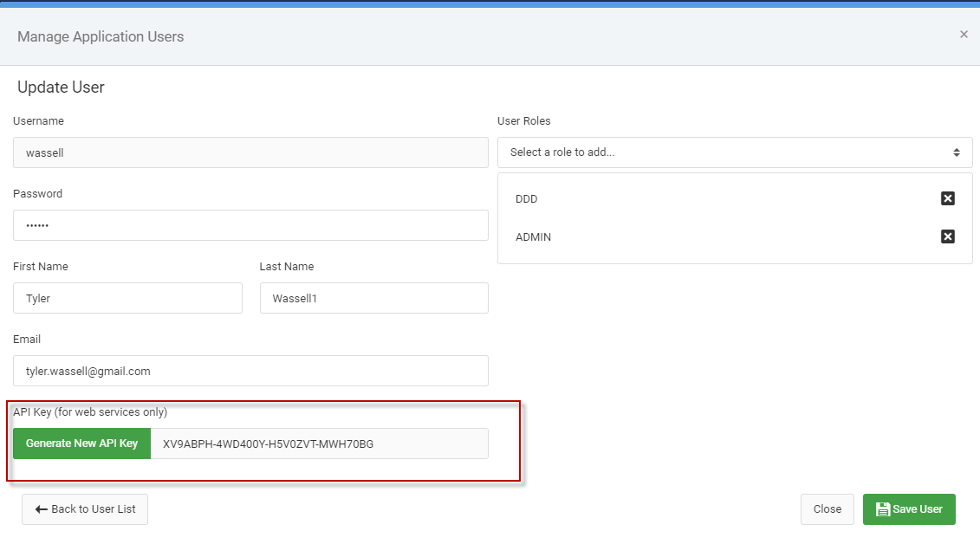Viewport: 980px width, 544px height.
Task: Click the First Name field with Tyler
Action: pyautogui.click(x=127, y=298)
